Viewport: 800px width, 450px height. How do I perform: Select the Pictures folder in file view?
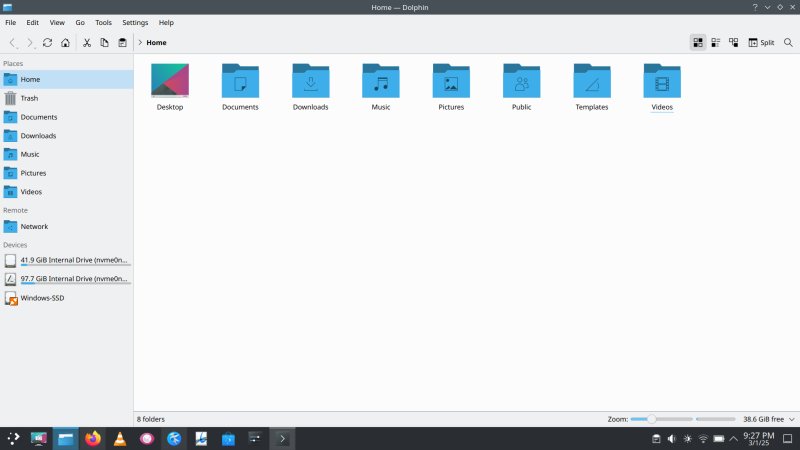[451, 81]
